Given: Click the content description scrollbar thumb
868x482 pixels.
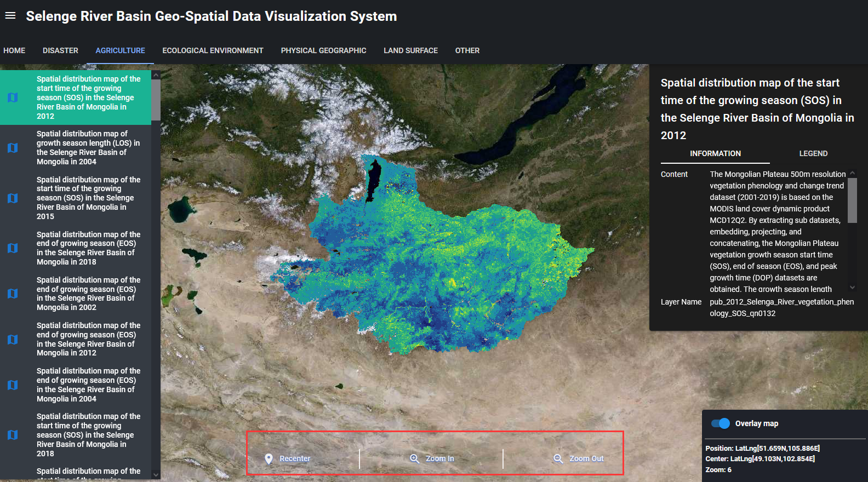Looking at the screenshot, I should (852, 200).
